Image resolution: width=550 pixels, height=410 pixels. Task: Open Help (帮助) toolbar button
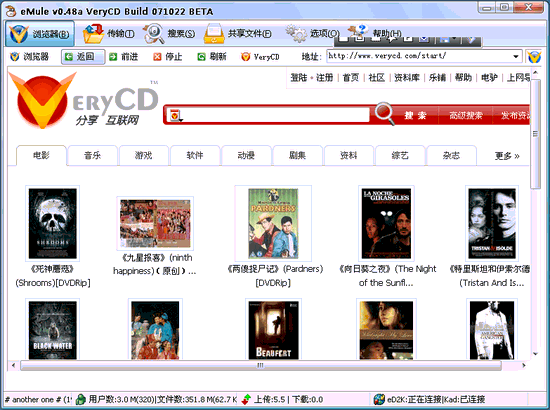375,34
